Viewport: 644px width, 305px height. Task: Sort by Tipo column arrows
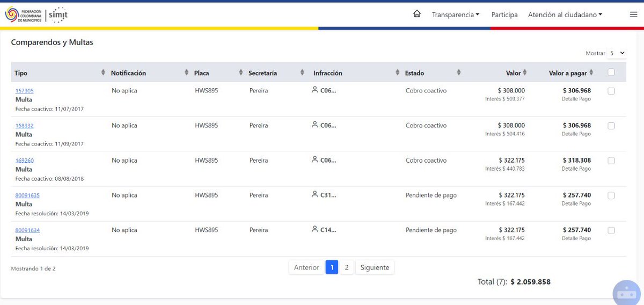tap(103, 72)
